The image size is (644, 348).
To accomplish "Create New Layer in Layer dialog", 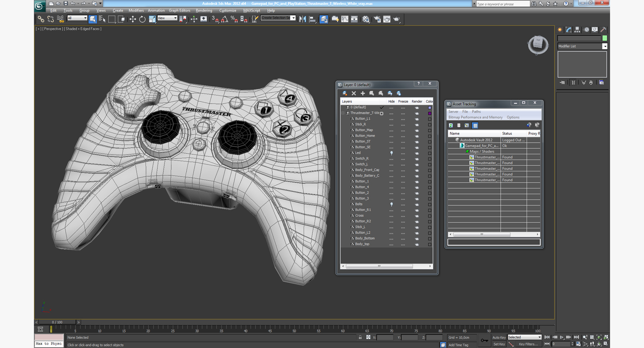I will (345, 93).
